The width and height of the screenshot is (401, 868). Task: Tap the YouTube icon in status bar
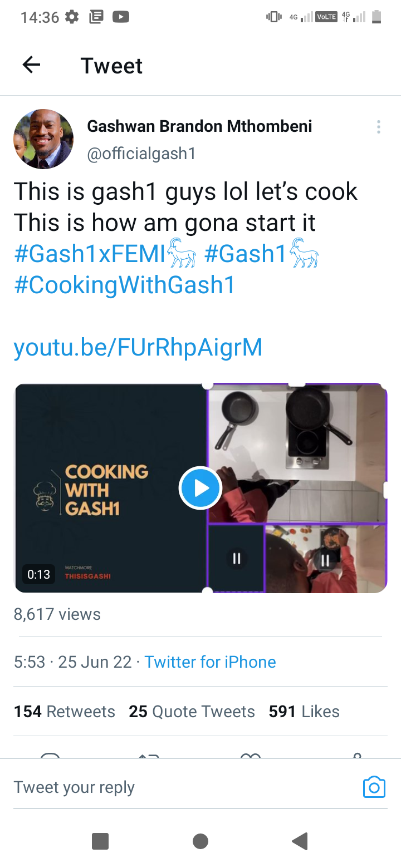tap(121, 17)
